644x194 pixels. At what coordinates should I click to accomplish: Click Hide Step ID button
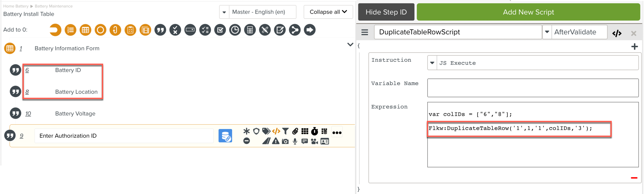386,12
